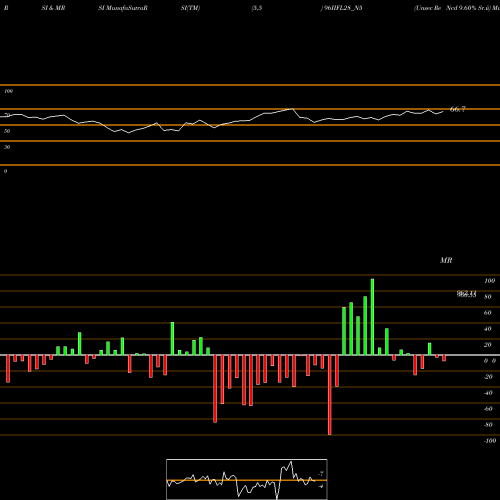Image resolution: width=500 pixels, height=500 pixels.
Task: Click the 50 label on RSI axis
Action: 7,131
